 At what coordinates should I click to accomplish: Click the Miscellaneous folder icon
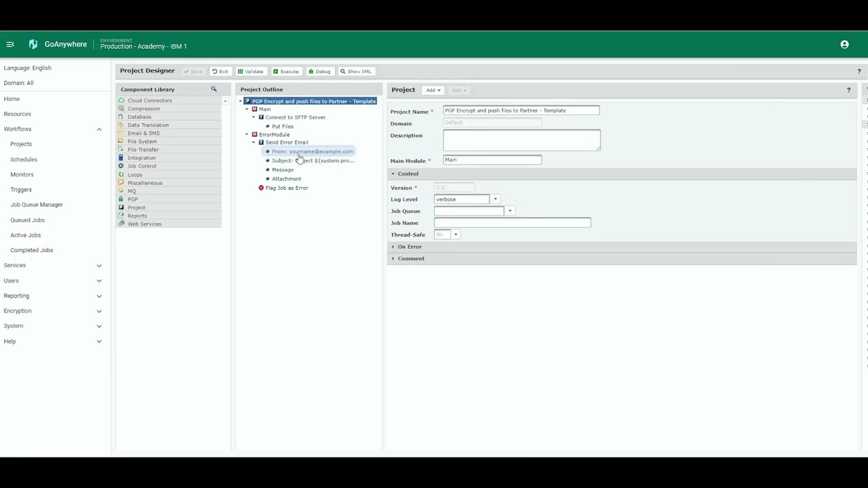(121, 183)
